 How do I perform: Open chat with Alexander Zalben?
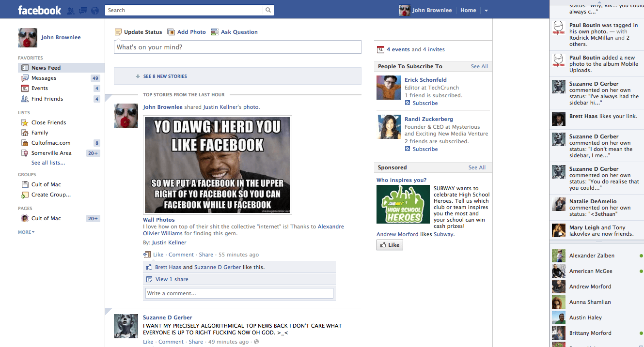[x=592, y=256]
